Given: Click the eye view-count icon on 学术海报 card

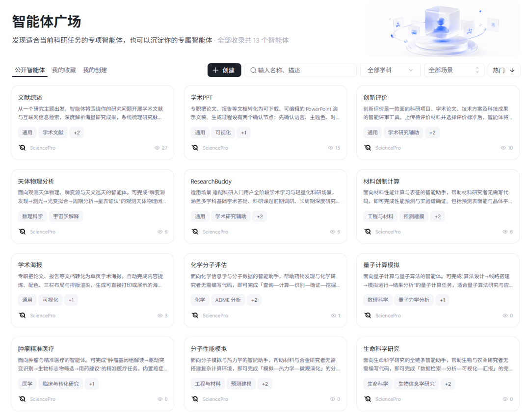Looking at the screenshot, I should pos(160,315).
